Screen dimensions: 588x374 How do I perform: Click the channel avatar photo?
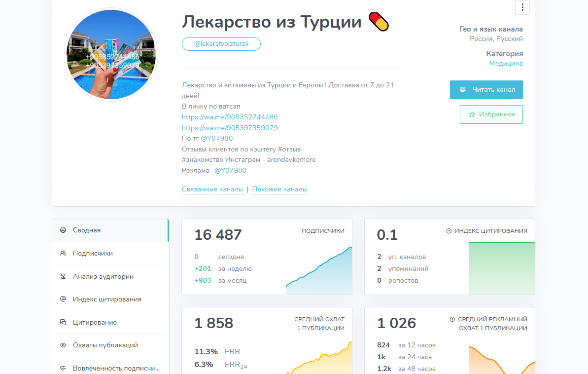111,54
